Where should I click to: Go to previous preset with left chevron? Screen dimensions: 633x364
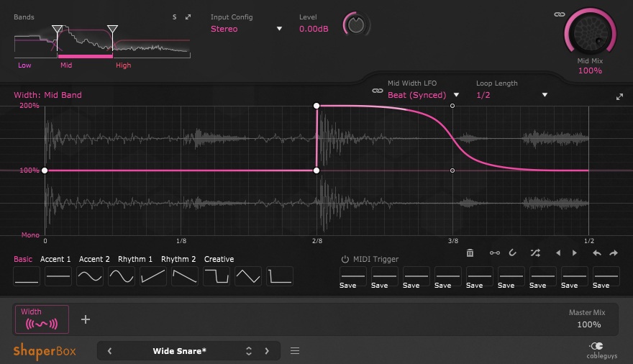click(109, 351)
